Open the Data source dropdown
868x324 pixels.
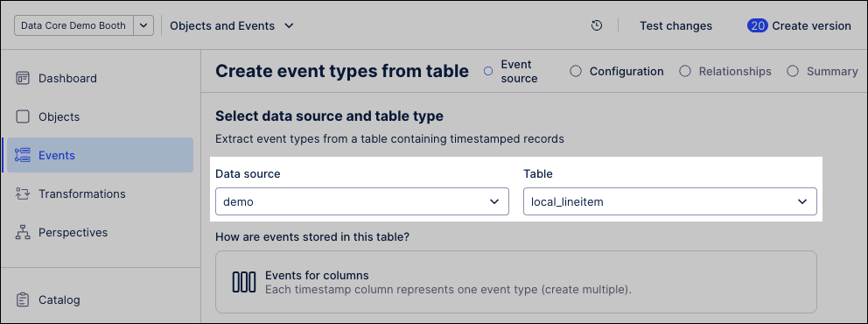(362, 201)
